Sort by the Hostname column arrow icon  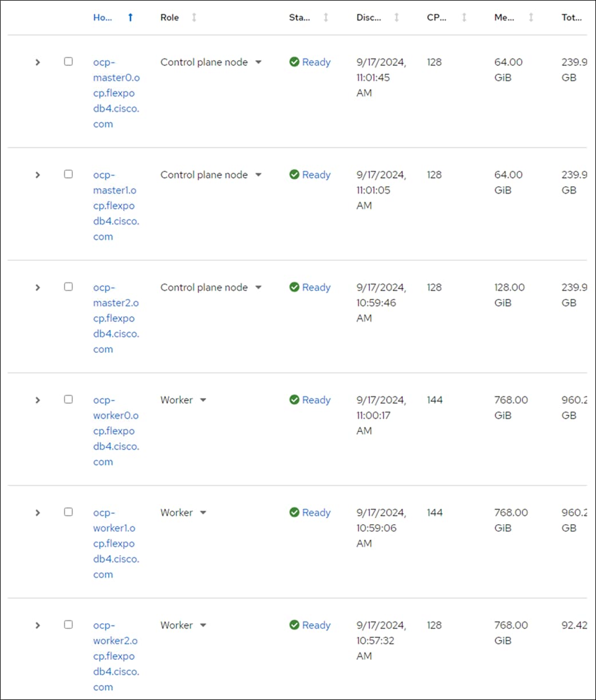(131, 18)
